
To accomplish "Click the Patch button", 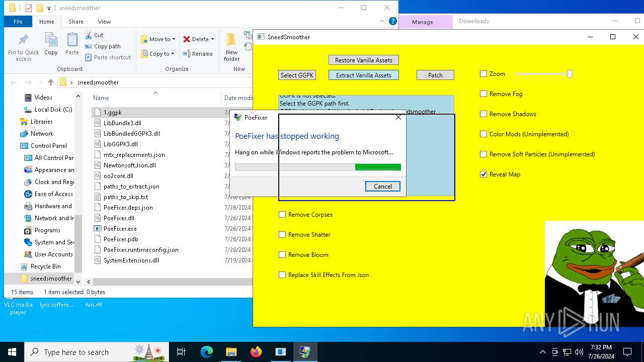I will pos(435,75).
